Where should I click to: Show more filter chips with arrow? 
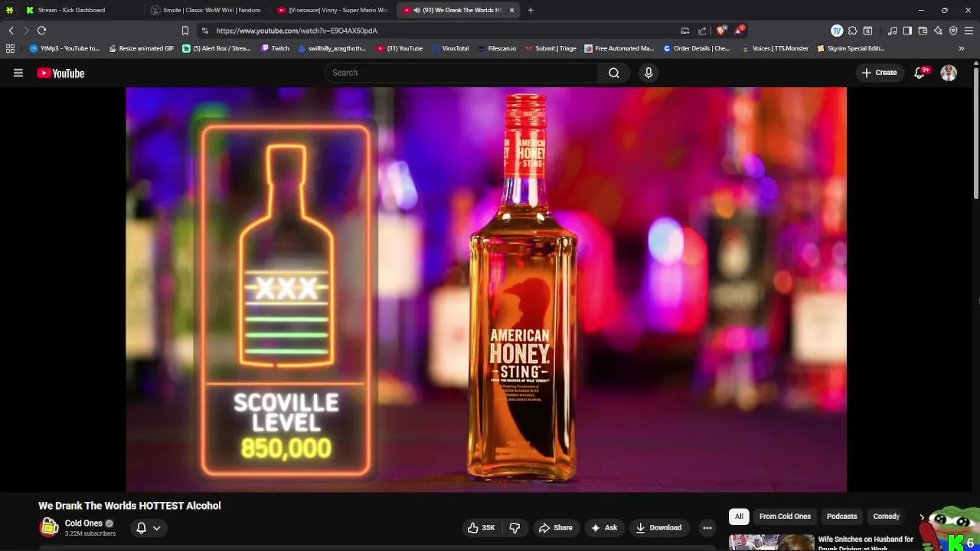pos(922,517)
